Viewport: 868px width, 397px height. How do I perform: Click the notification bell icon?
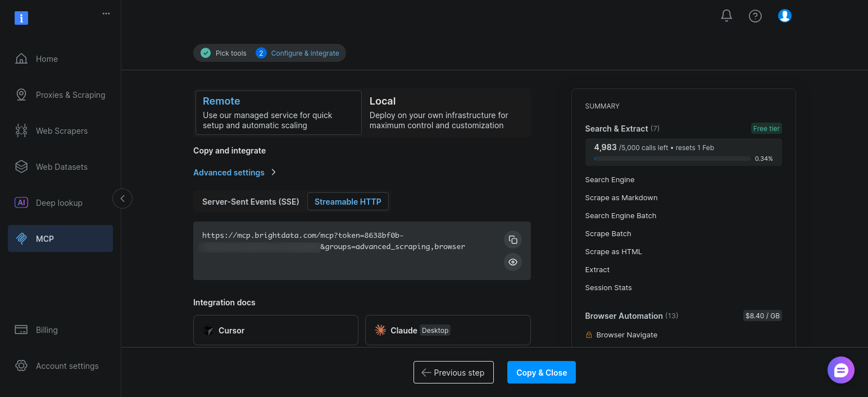[x=726, y=16]
